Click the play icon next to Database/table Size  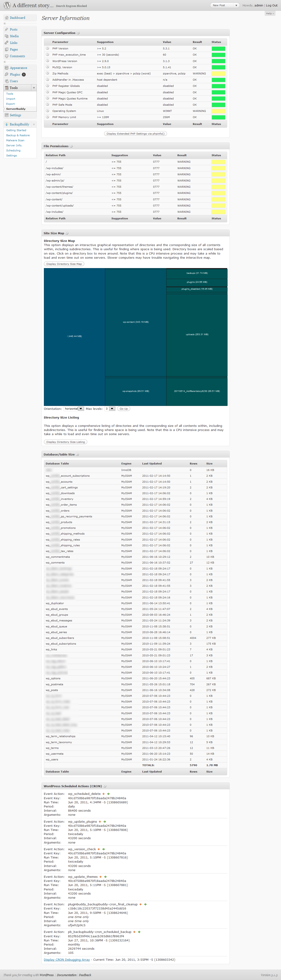77,454
